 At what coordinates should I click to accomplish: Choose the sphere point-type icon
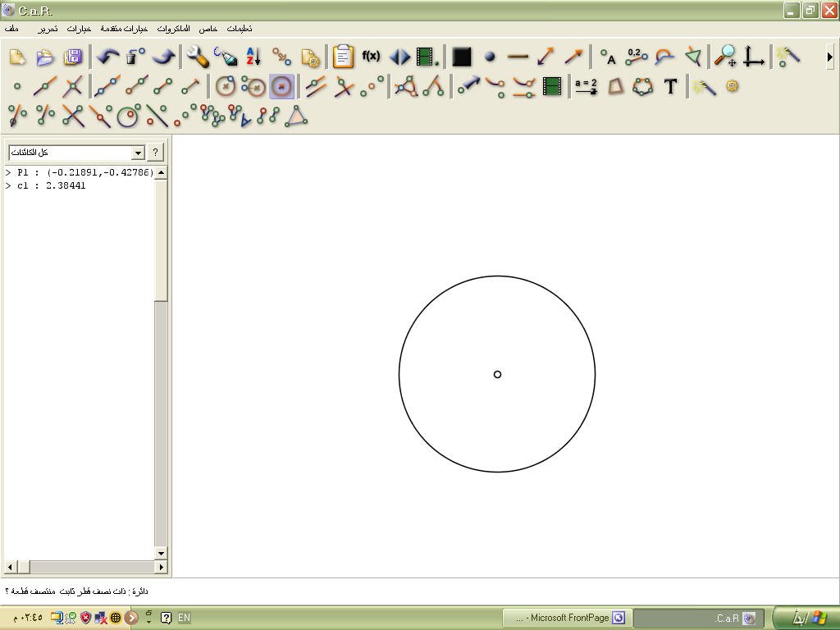(490, 57)
